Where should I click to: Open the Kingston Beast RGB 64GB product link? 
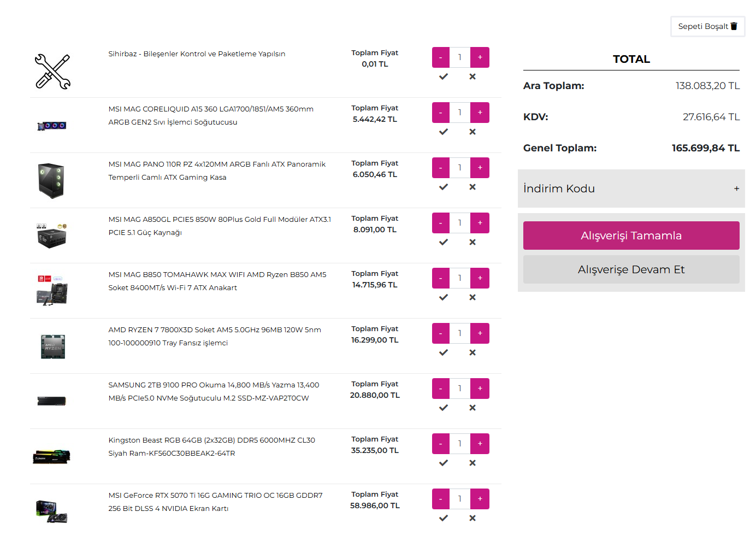click(211, 446)
